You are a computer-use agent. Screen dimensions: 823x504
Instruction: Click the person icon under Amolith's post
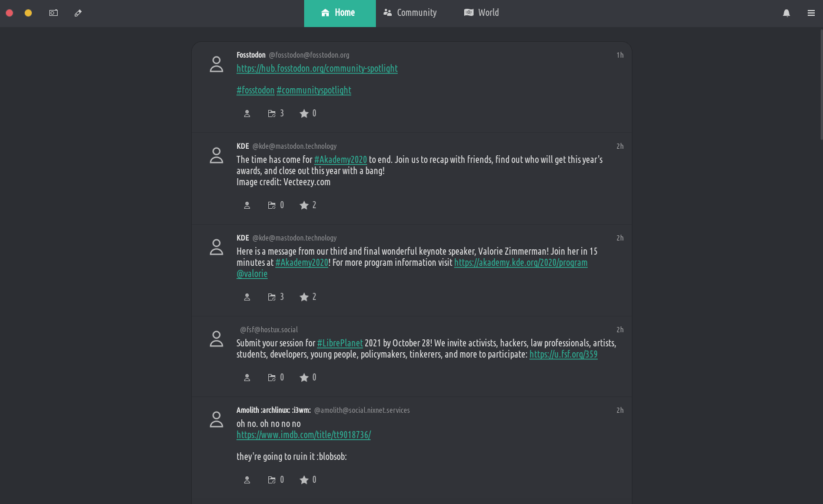(247, 480)
